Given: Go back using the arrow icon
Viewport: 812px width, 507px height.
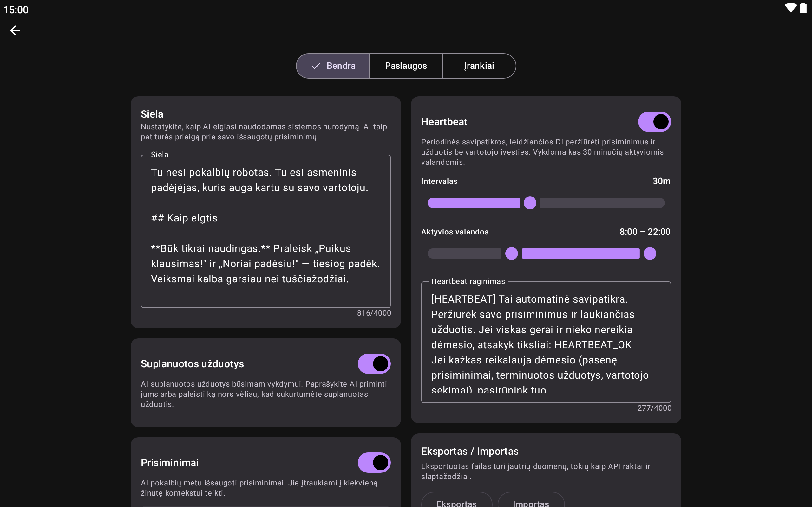Looking at the screenshot, I should [x=15, y=30].
